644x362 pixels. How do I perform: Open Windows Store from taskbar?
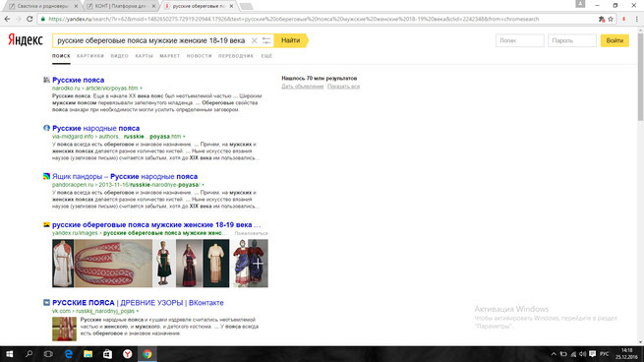[107, 354]
